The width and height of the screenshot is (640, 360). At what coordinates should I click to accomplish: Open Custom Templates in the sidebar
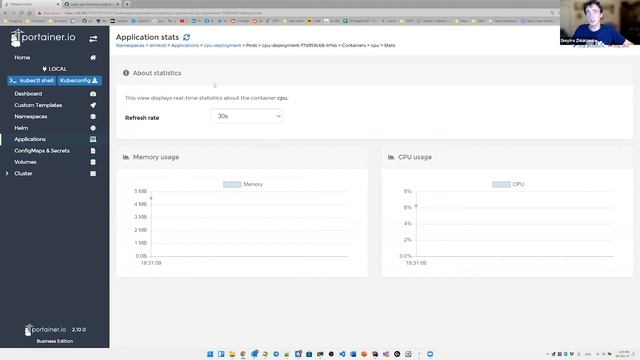click(x=38, y=105)
